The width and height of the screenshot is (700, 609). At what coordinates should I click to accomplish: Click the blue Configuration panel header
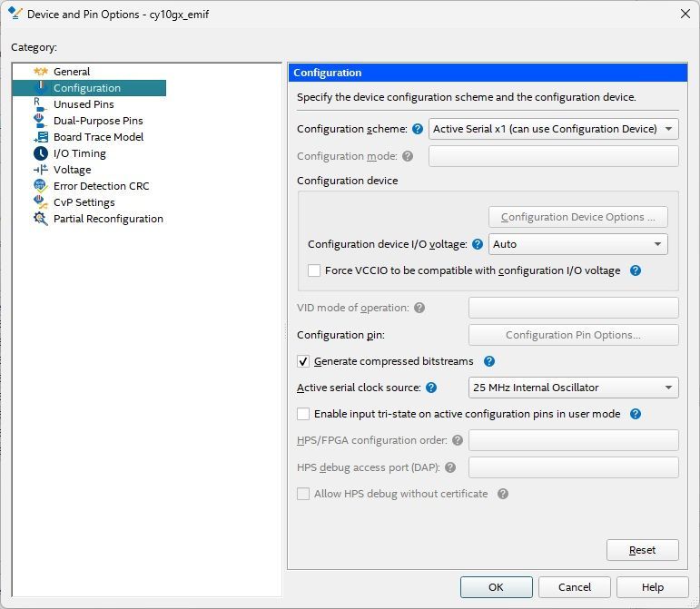488,73
